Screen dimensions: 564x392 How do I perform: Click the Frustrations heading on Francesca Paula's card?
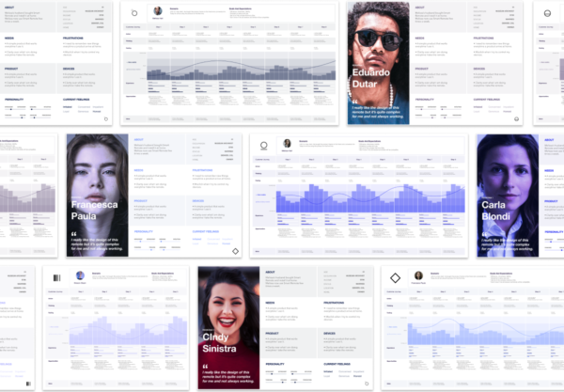[x=207, y=170]
